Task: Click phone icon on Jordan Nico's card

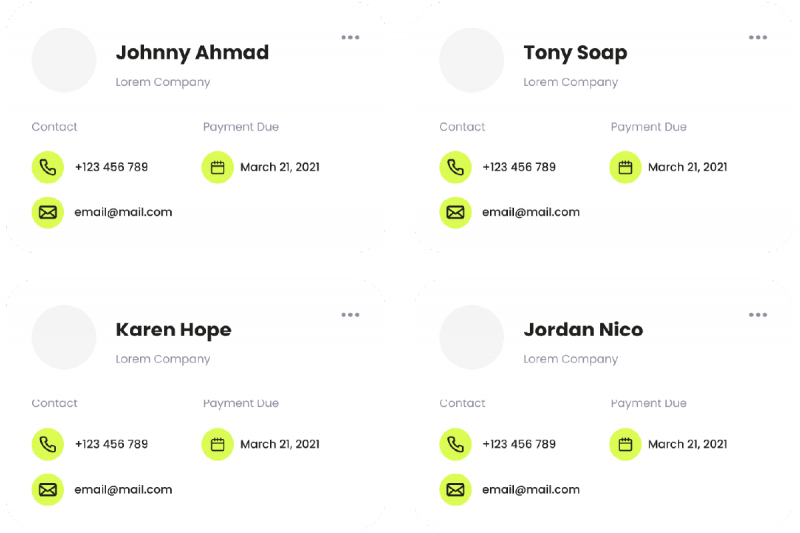Action: (455, 444)
